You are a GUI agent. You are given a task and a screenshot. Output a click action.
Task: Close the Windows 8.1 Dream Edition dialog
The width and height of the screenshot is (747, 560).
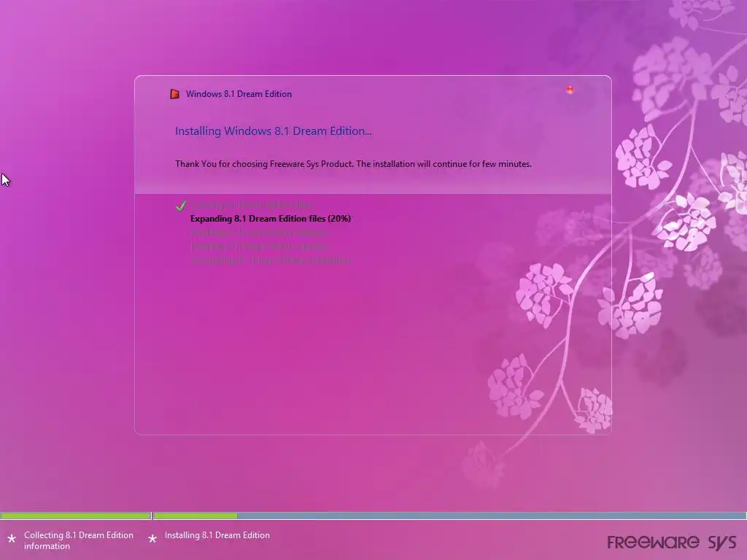pos(570,90)
